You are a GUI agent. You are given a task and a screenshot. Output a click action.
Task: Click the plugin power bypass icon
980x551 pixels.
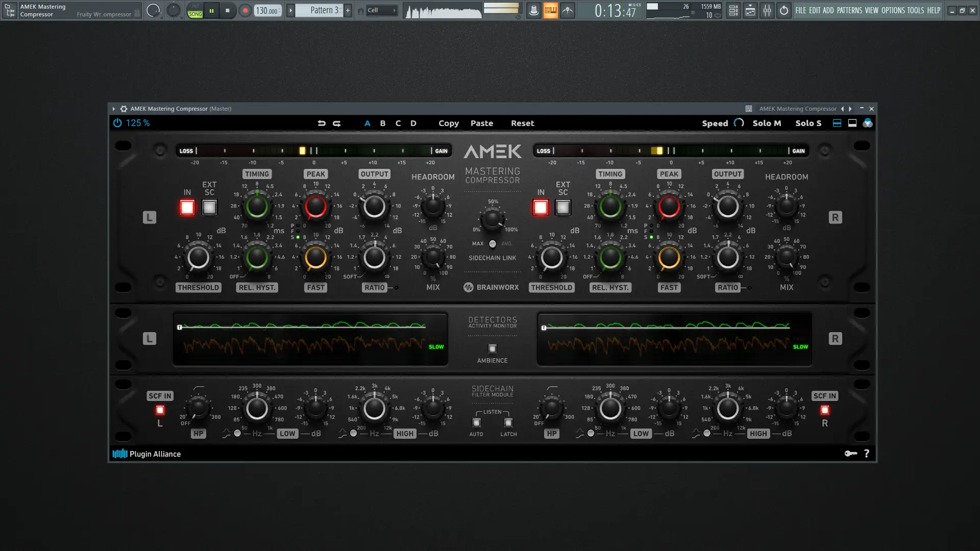117,123
